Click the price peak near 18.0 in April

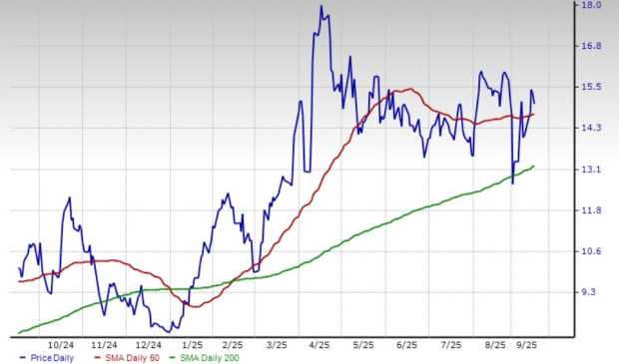click(x=320, y=6)
